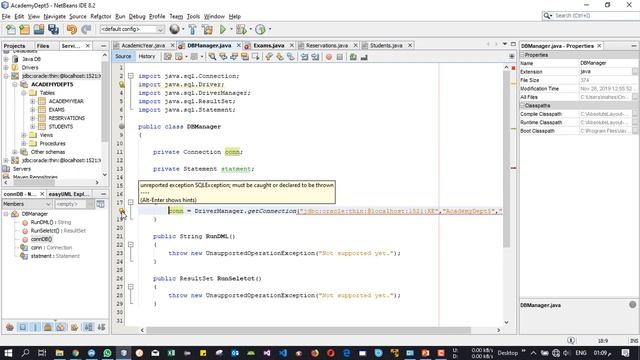Expand the Drivers node
640x360 pixels.
(x=6, y=67)
